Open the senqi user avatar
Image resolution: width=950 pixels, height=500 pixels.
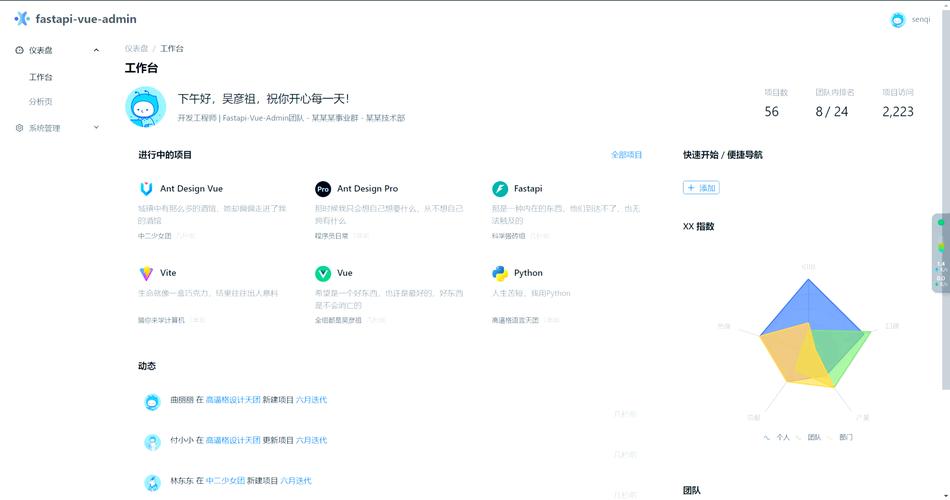pos(897,19)
